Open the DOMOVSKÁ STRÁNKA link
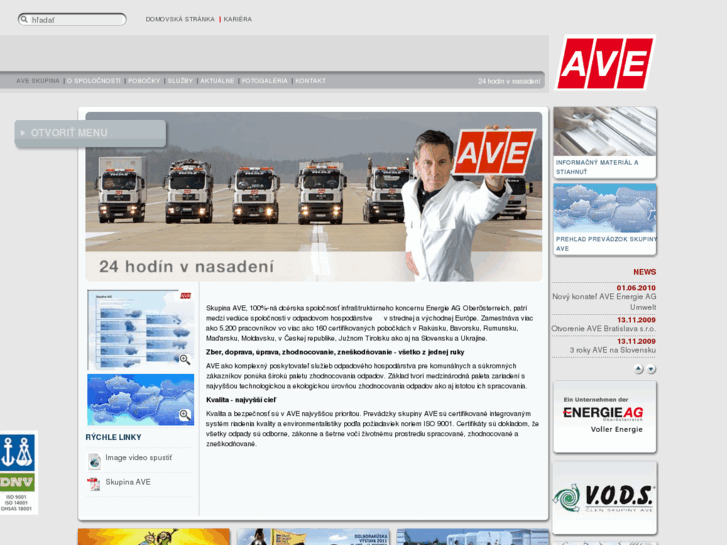The width and height of the screenshot is (727, 545). pyautogui.click(x=180, y=19)
